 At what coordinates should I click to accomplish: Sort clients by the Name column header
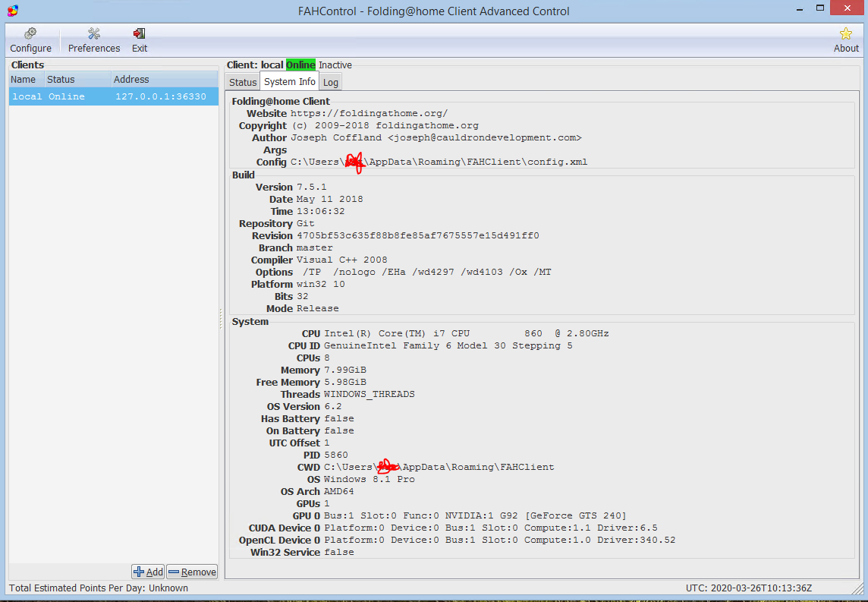coord(24,79)
